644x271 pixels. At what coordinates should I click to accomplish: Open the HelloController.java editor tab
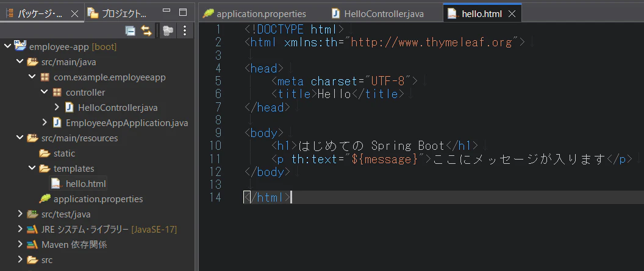coord(378,13)
